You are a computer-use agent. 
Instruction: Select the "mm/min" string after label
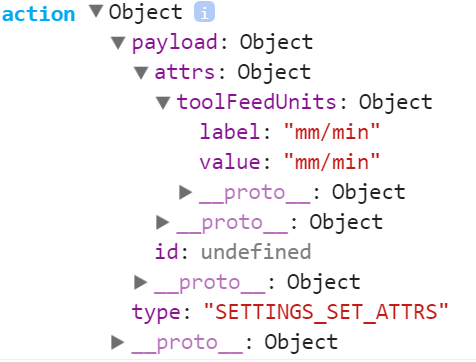332,132
